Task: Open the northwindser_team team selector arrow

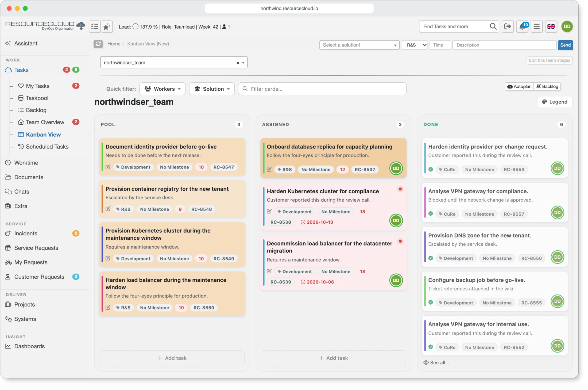Action: pos(243,63)
